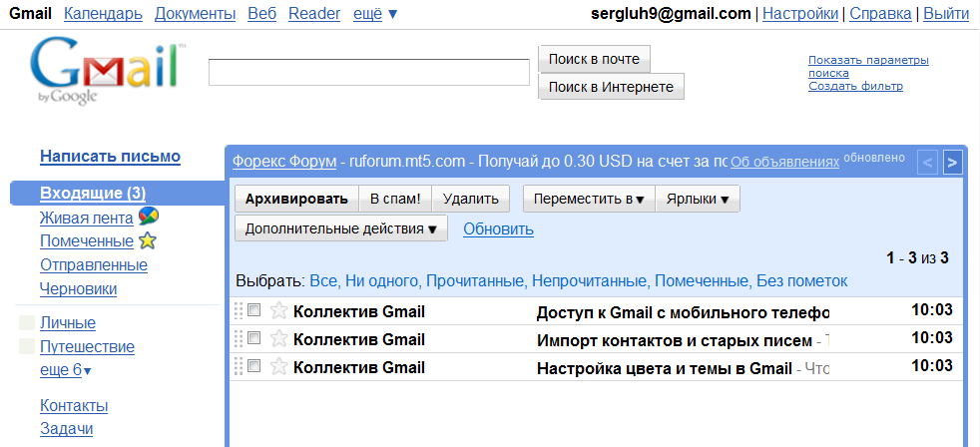Click Показать параметры поиска link
This screenshot has height=447, width=980.
pyautogui.click(x=868, y=67)
